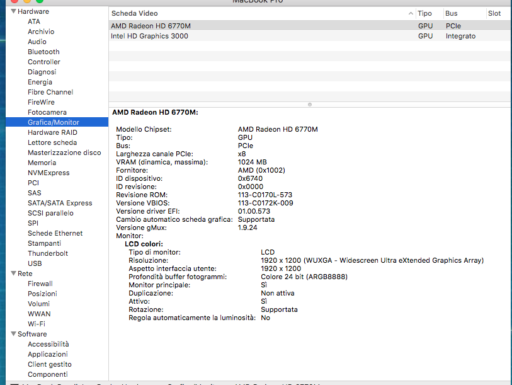Collapse the Software section triangle
This screenshot has height=385, width=512.
pos(13,334)
